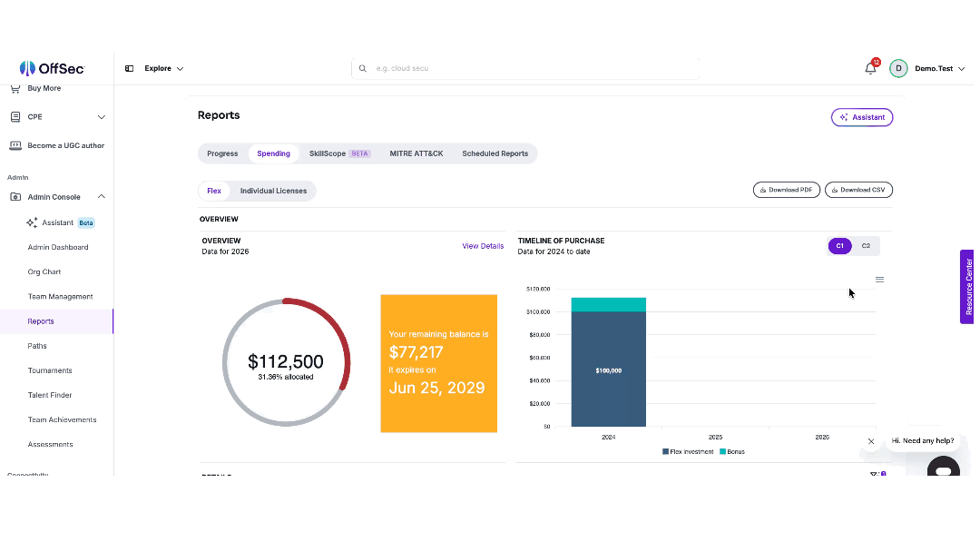Click the search input field
Viewport: 980px width, 552px height.
click(525, 69)
